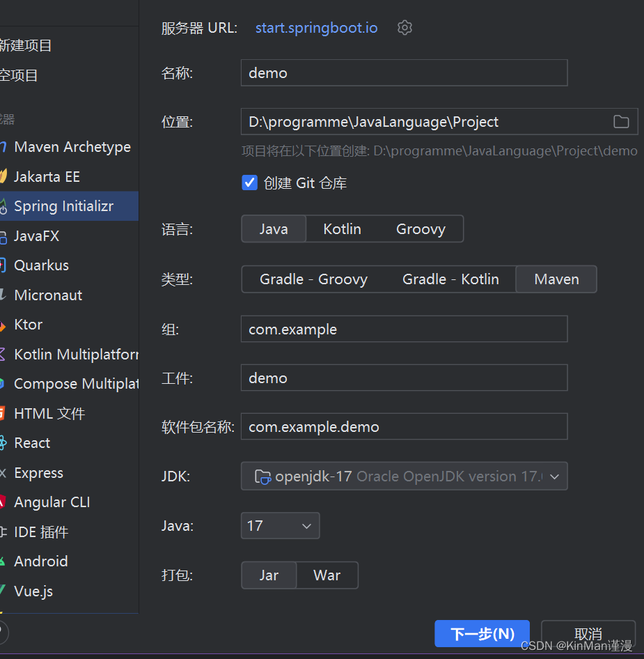Focus the 组 com.example field
Image resolution: width=644 pixels, height=659 pixels.
pos(404,329)
